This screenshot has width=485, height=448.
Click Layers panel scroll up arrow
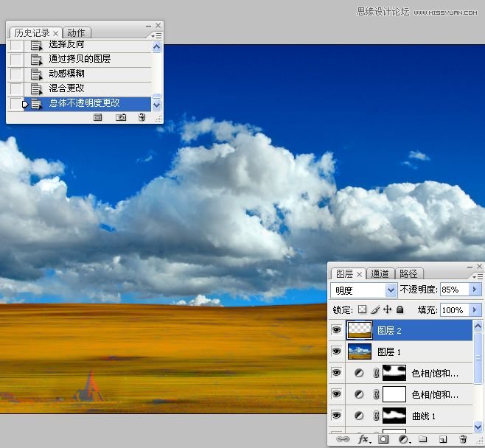[x=478, y=326]
